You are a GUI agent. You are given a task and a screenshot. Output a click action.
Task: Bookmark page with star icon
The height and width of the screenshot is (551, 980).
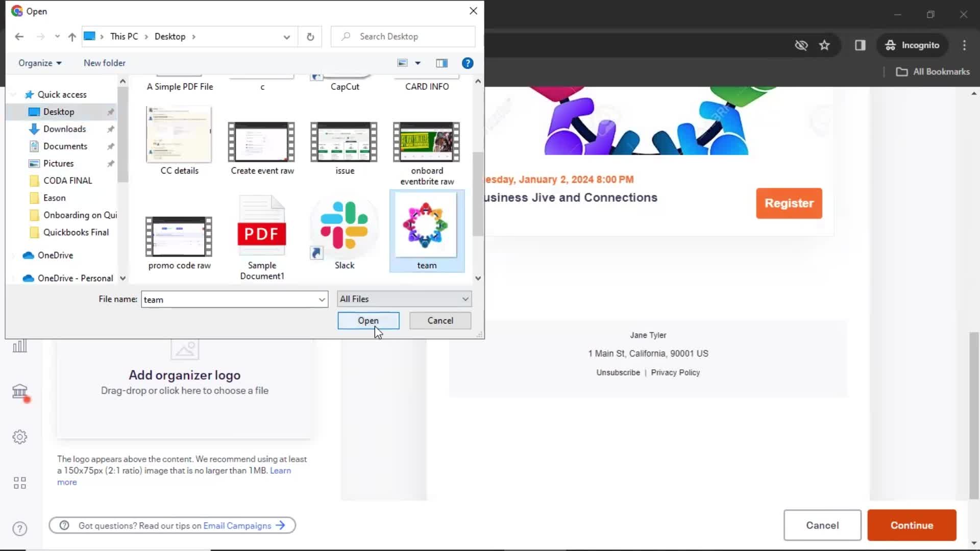click(824, 45)
